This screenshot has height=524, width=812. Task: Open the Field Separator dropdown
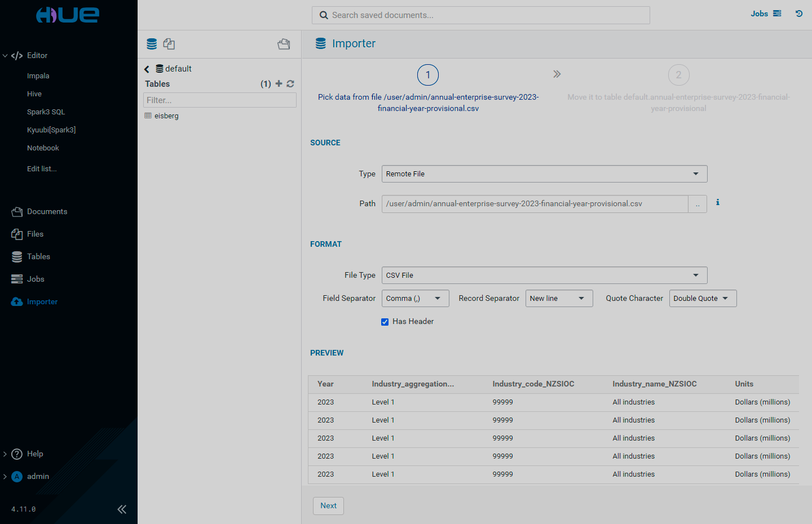[x=415, y=298]
